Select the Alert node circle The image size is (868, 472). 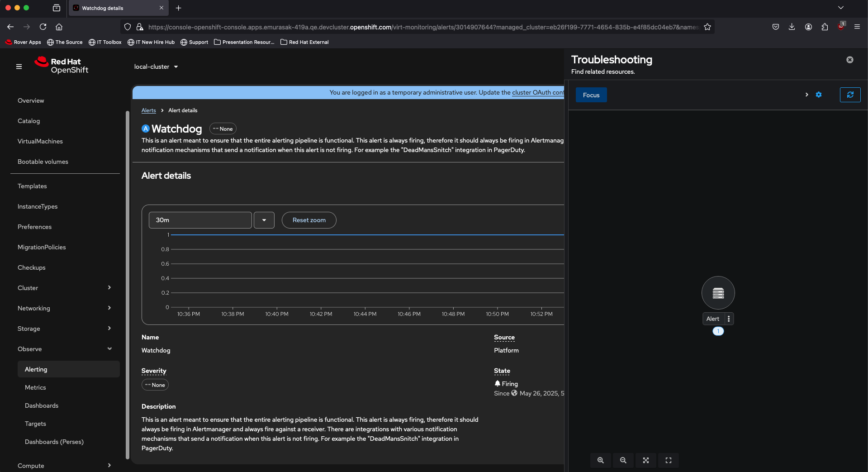pyautogui.click(x=718, y=293)
